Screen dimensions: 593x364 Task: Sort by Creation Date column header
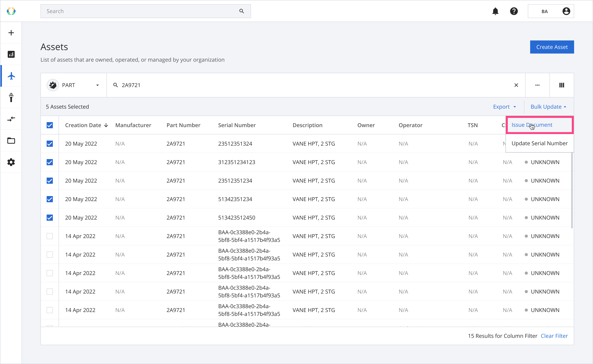pyautogui.click(x=83, y=125)
